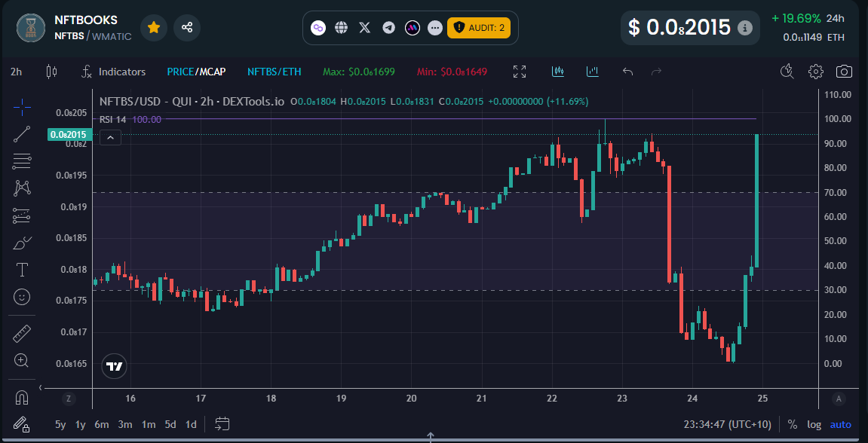
Task: Select the crosshair cursor tool
Action: click(x=22, y=107)
